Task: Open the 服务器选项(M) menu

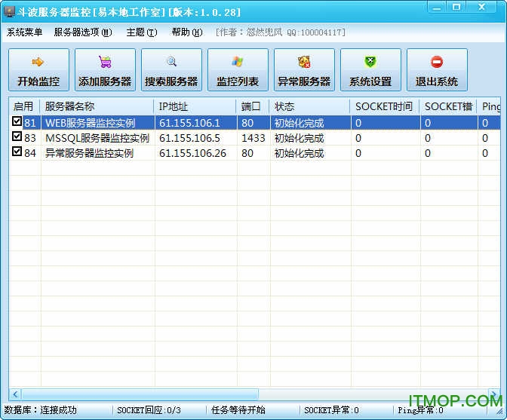Action: tap(83, 32)
